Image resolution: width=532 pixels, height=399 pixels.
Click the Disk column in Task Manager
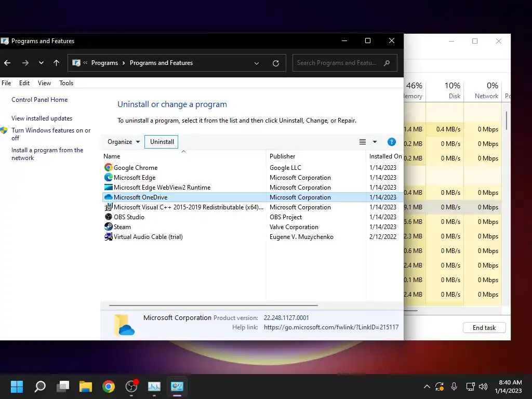tap(445, 90)
